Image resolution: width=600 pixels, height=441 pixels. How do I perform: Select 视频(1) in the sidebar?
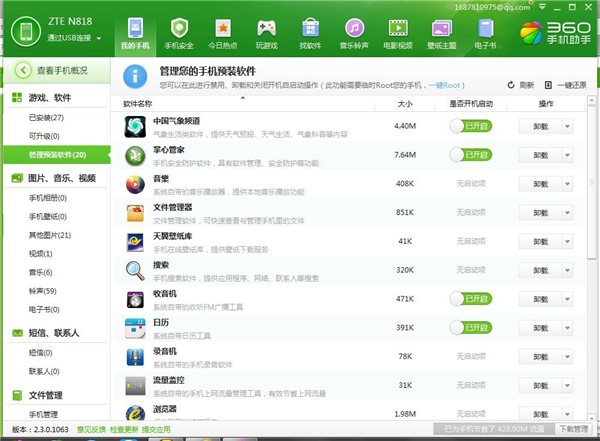pyautogui.click(x=41, y=253)
